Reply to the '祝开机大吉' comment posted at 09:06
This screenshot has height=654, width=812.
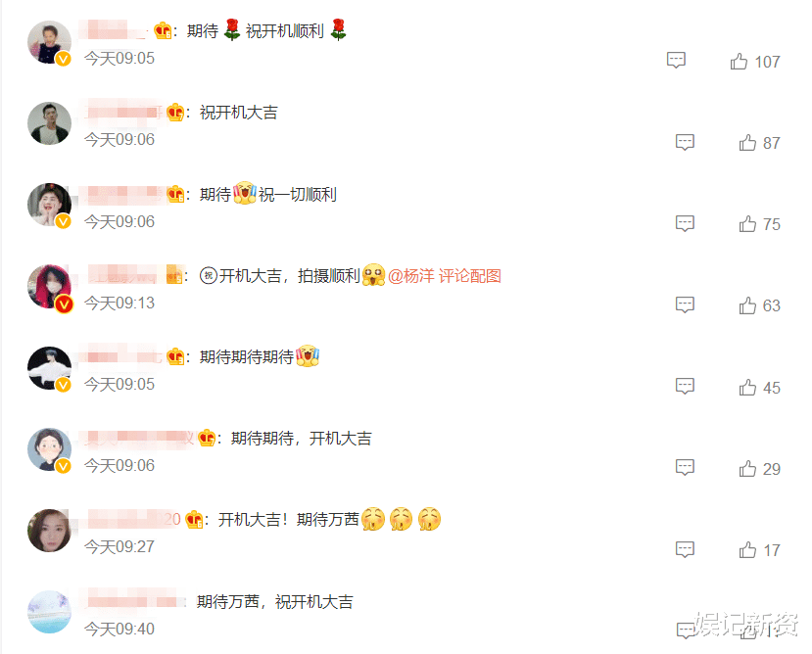(x=685, y=142)
